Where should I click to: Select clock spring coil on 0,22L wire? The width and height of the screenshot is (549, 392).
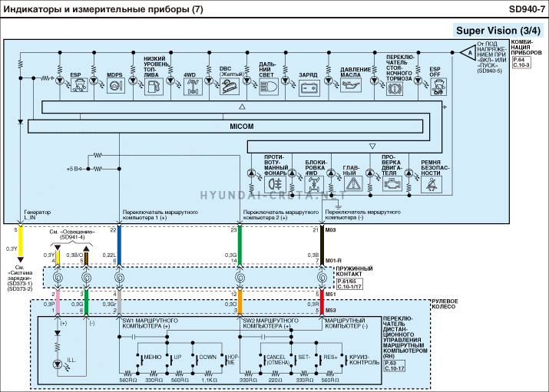(119, 278)
